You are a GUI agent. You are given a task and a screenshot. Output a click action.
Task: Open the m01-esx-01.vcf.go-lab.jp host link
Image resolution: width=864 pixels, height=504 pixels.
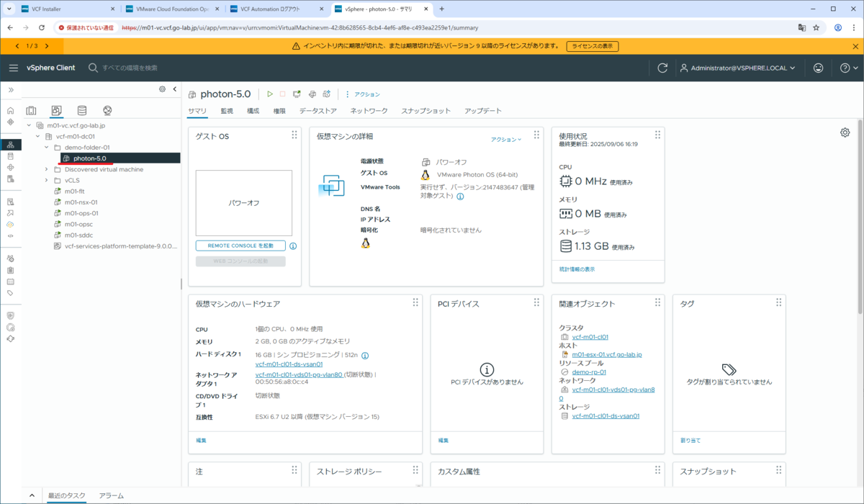(x=606, y=354)
